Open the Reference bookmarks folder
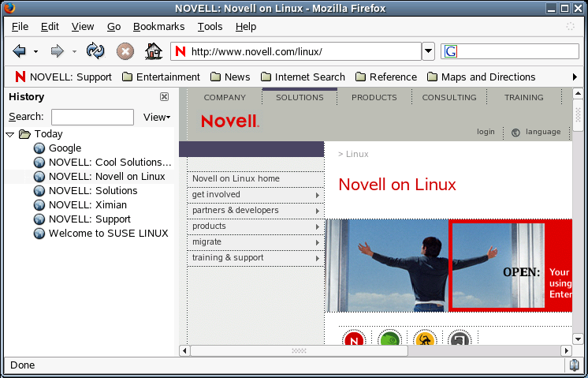The image size is (588, 378). click(x=386, y=77)
